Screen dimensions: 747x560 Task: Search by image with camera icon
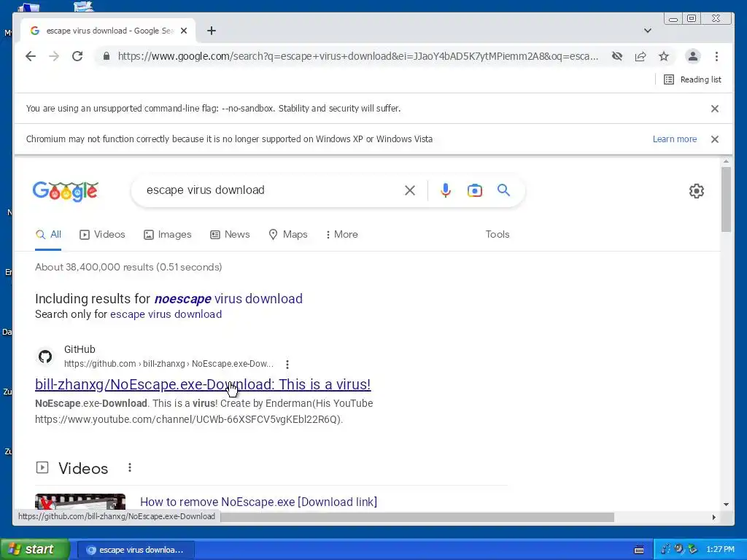coord(474,190)
